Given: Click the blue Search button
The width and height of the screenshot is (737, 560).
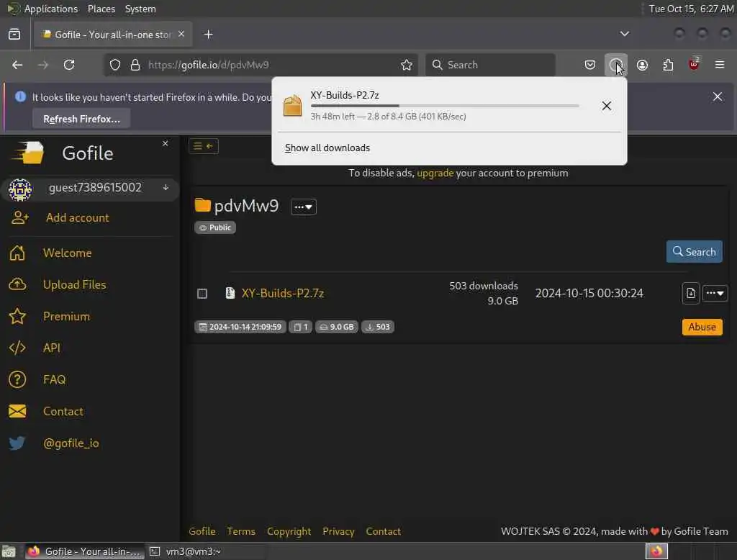Looking at the screenshot, I should (x=695, y=252).
